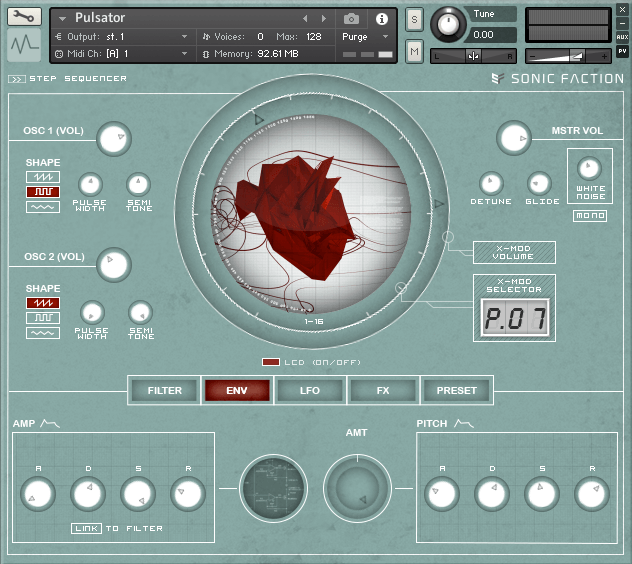Click the X-MOD volume ring marker circle
The image size is (632, 564).
tap(447, 237)
